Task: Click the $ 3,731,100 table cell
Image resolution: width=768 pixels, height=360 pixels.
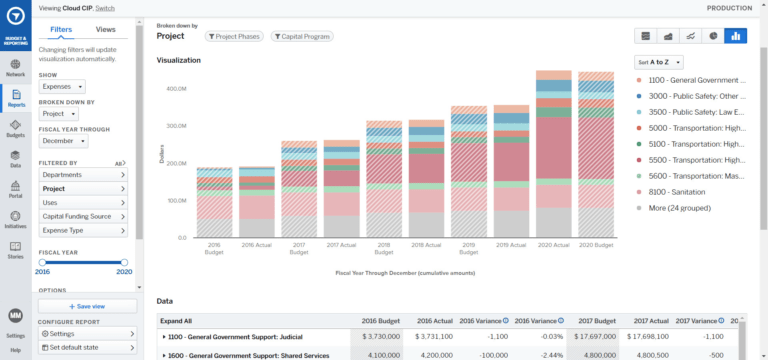Action: tap(434, 337)
